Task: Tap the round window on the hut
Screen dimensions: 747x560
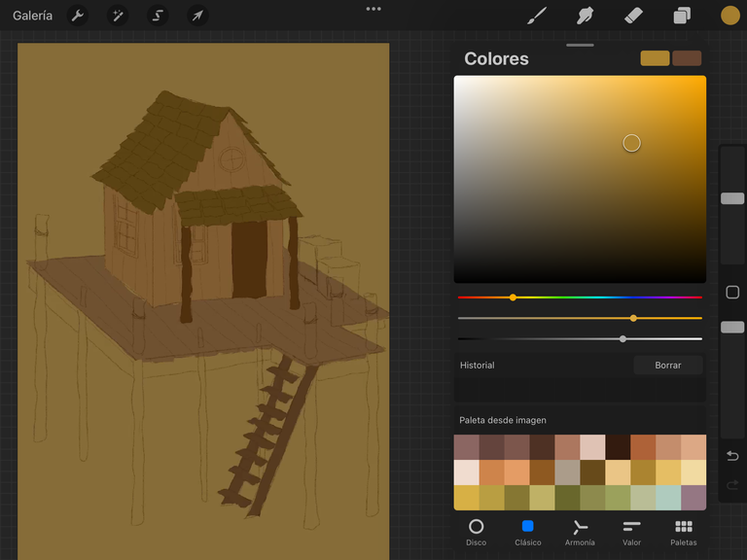Action: 232,158
